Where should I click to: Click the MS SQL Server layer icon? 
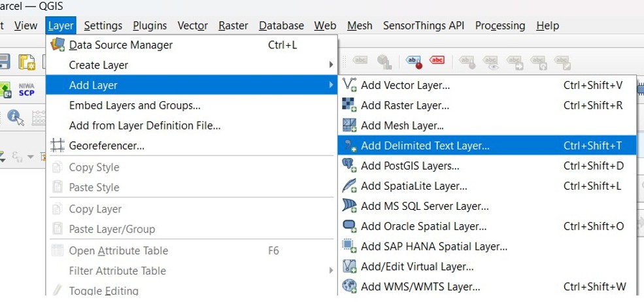[349, 205]
